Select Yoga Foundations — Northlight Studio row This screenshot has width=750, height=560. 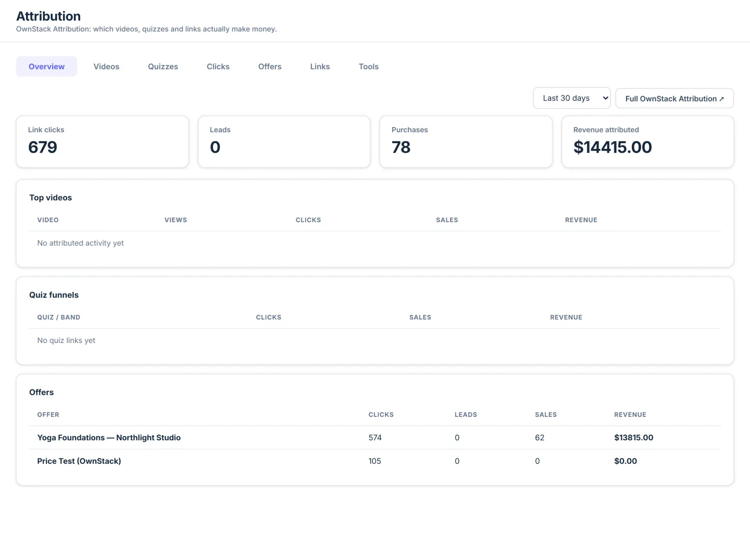375,438
